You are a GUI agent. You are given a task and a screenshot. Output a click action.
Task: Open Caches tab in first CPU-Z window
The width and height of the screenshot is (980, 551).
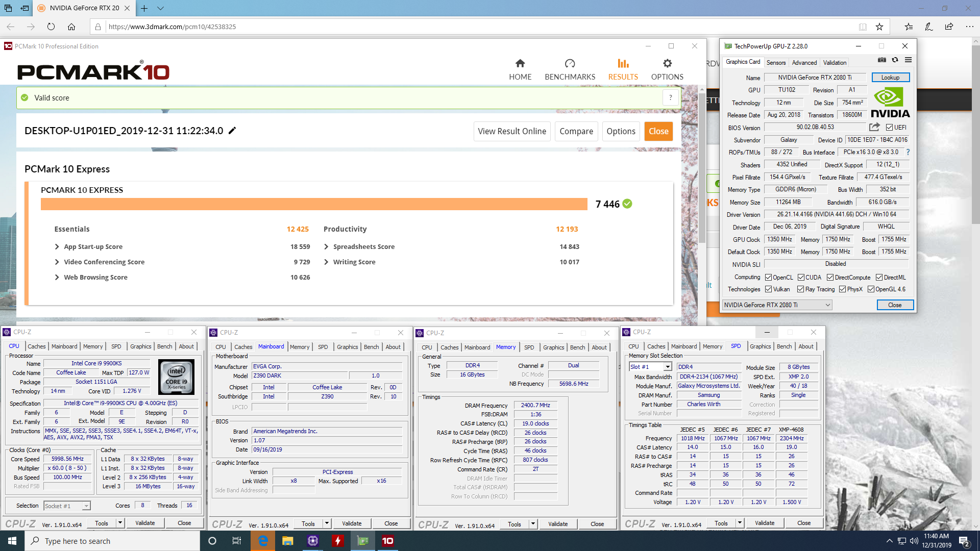pyautogui.click(x=37, y=346)
